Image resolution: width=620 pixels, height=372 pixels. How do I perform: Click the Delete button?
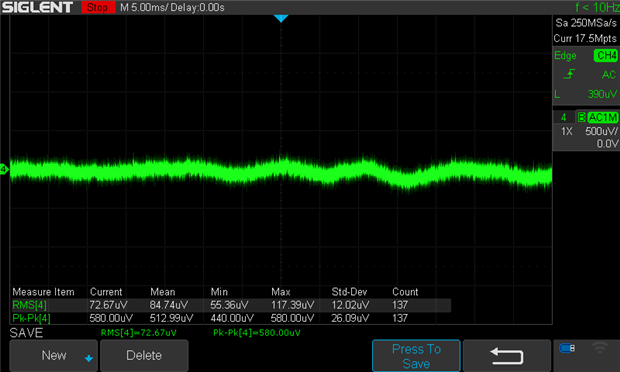(144, 355)
